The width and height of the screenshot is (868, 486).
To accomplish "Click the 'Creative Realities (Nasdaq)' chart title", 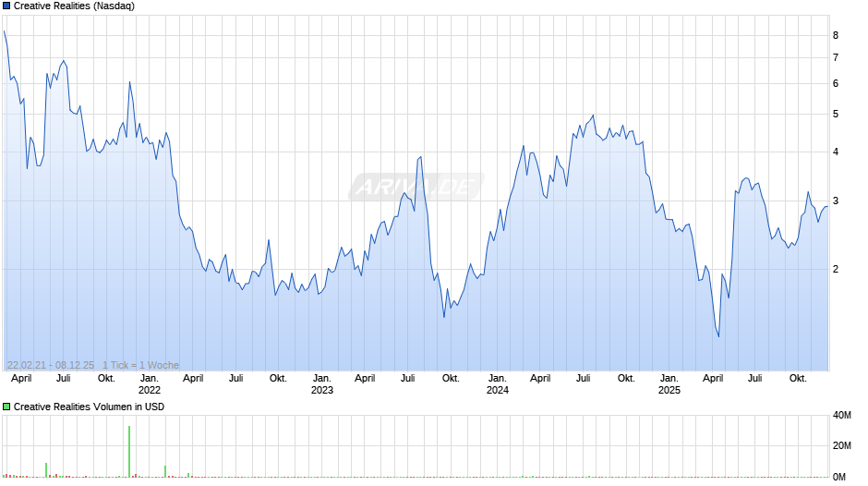I will 74,6.
